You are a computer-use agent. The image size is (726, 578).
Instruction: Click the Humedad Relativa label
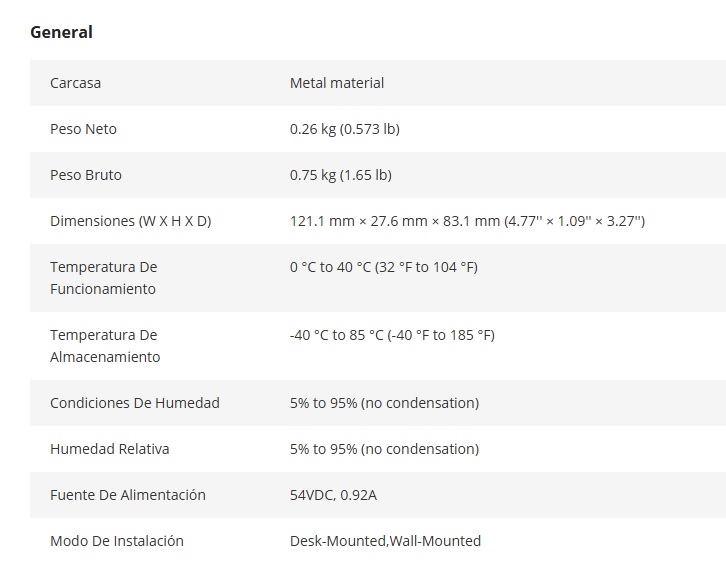pos(110,449)
